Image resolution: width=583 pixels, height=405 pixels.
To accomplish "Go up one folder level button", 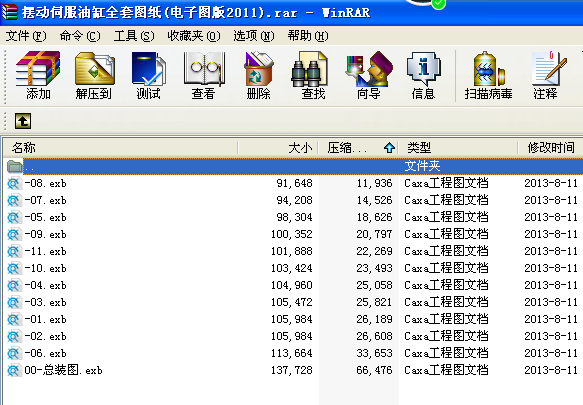I will tap(23, 121).
